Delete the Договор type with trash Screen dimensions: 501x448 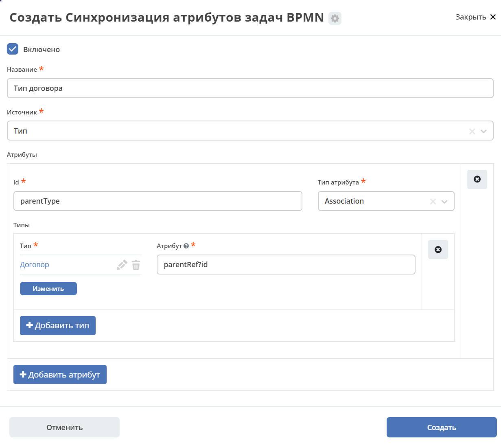click(136, 265)
